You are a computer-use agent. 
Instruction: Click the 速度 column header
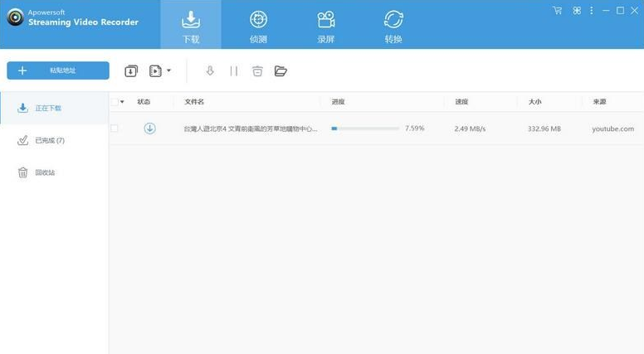coord(461,102)
